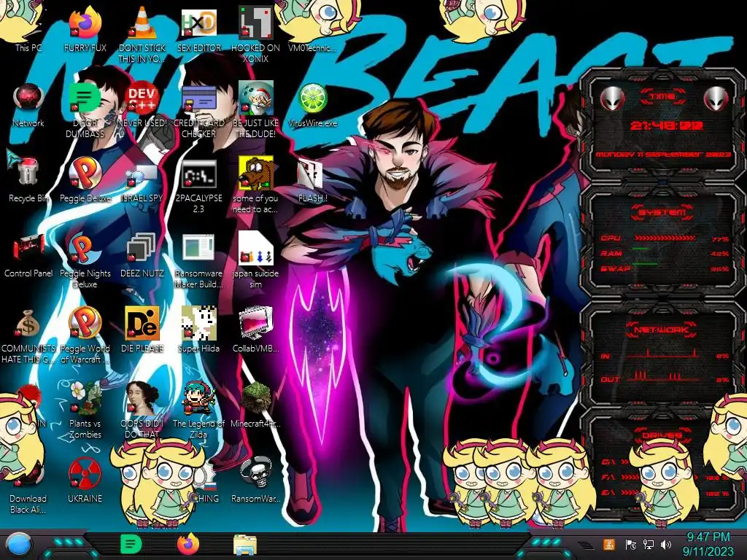This screenshot has width=747, height=560.
Task: Open the 'some of you need to ac...' icon
Action: tap(256, 184)
